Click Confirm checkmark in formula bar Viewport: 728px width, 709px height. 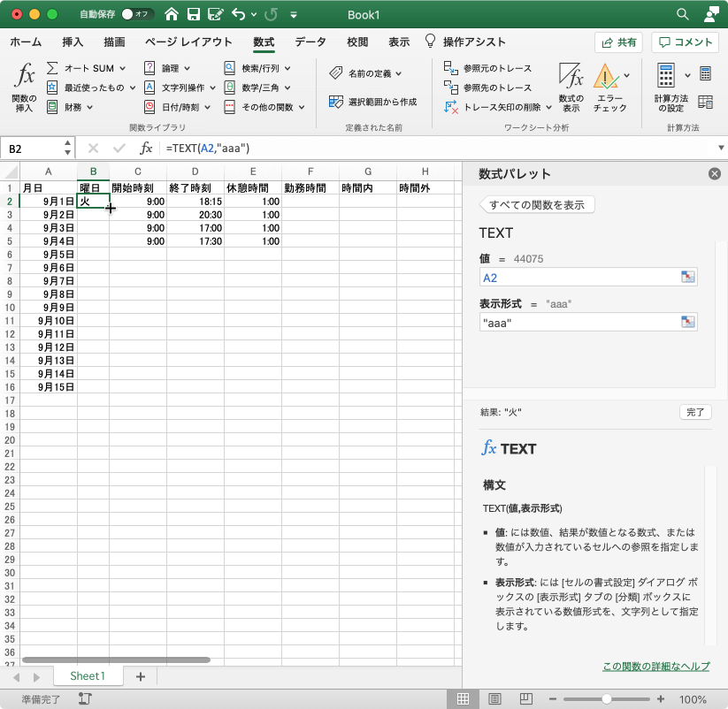pos(119,148)
